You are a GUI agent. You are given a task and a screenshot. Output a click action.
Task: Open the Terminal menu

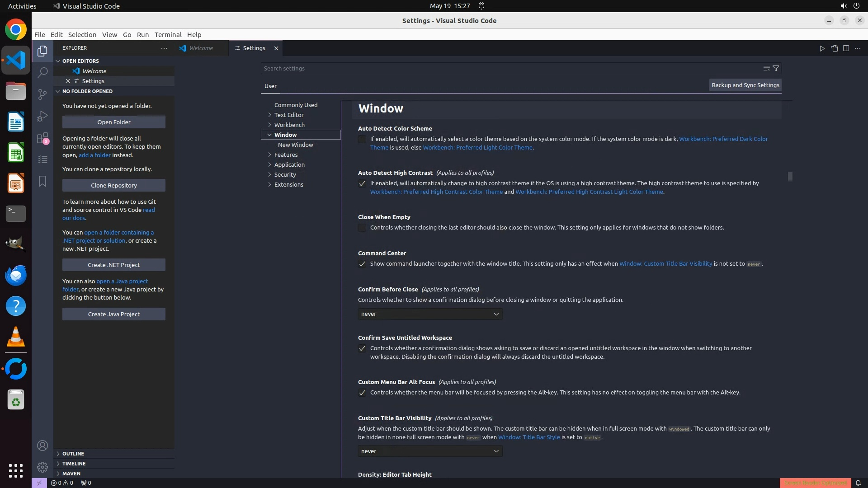click(168, 35)
